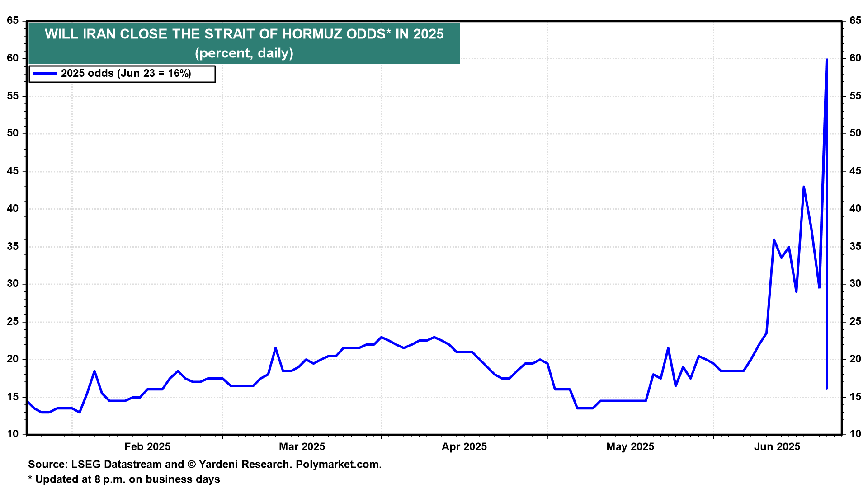Click the right axis label 35

tap(855, 246)
